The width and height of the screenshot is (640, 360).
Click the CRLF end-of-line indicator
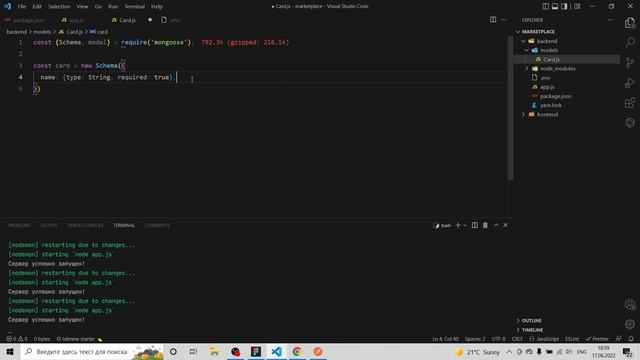(517, 339)
